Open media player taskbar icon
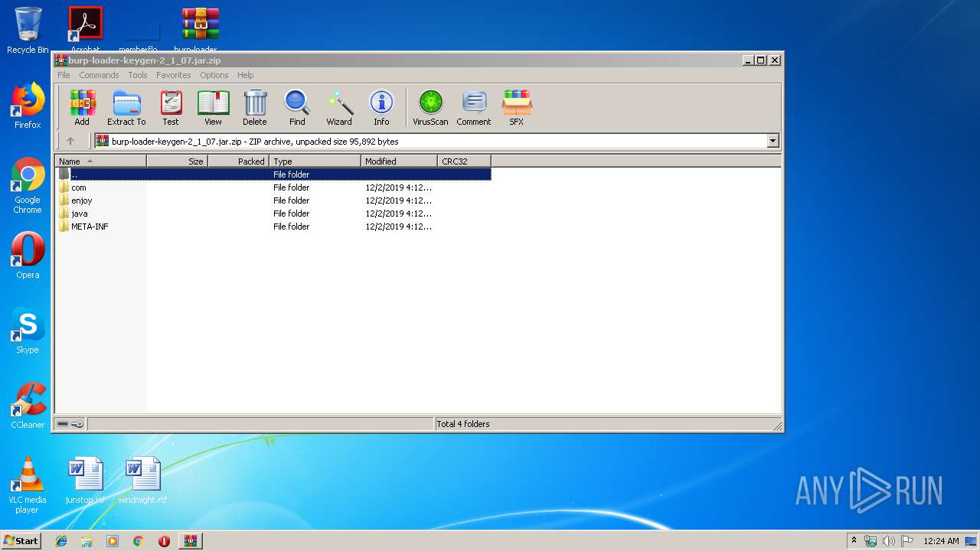Image resolution: width=980 pixels, height=551 pixels. [x=113, y=541]
